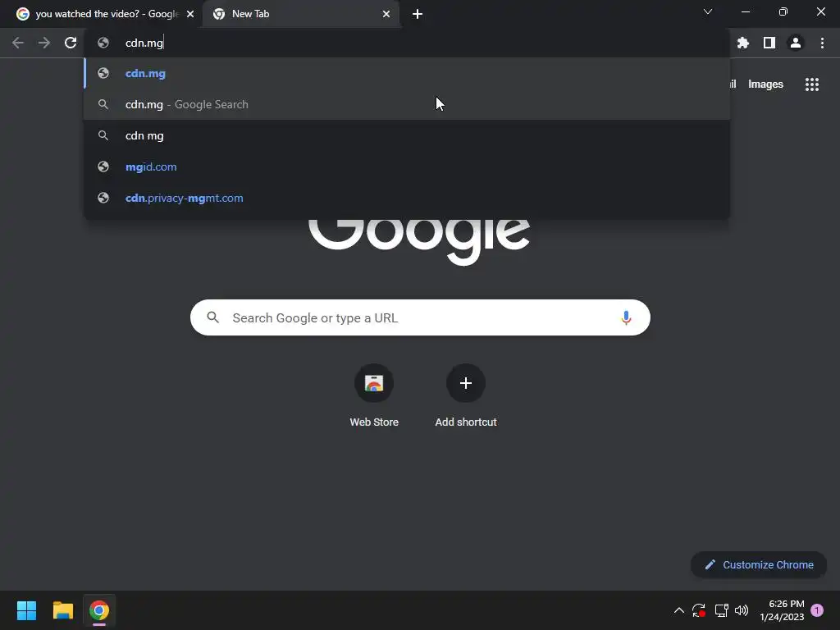The image size is (840, 630).
Task: Click the Add shortcut plus icon
Action: tap(466, 383)
